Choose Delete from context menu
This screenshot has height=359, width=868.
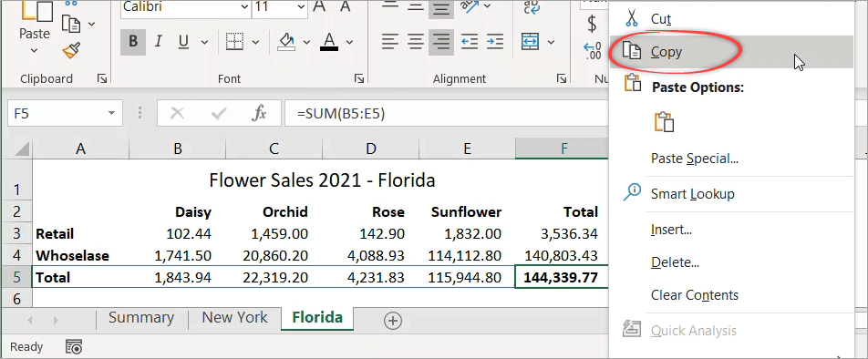pyautogui.click(x=730, y=262)
